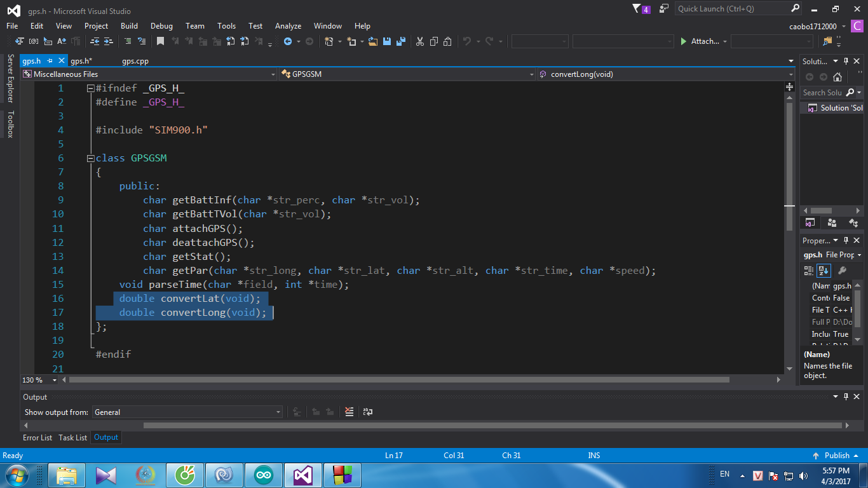Viewport: 868px width, 488px height.
Task: Click the Save All toolbar icon
Action: click(x=401, y=41)
